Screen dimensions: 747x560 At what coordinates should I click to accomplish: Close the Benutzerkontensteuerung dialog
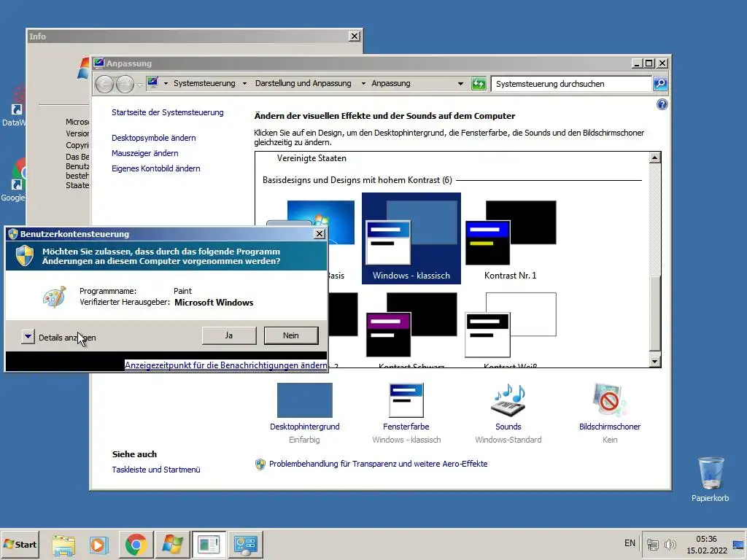click(x=320, y=234)
